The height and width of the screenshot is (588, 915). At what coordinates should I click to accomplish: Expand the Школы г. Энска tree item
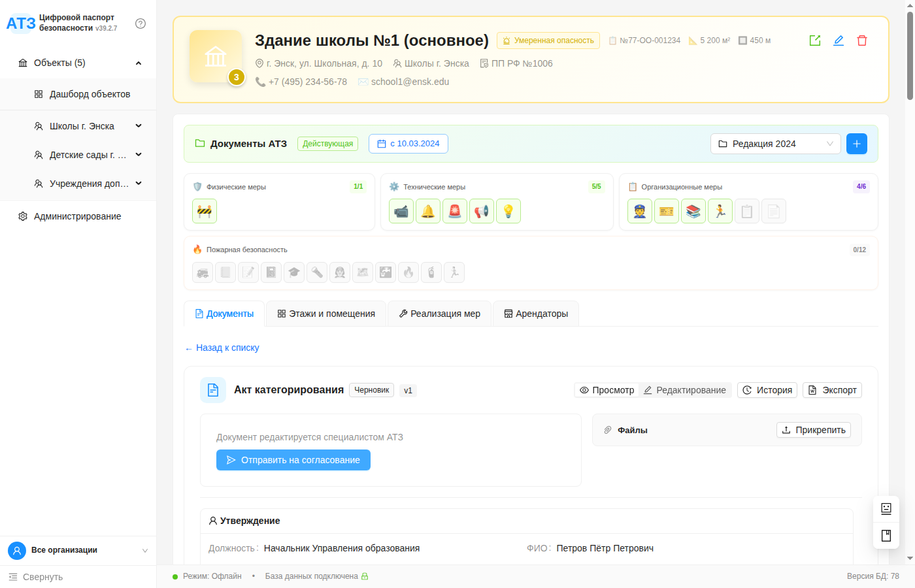point(138,125)
